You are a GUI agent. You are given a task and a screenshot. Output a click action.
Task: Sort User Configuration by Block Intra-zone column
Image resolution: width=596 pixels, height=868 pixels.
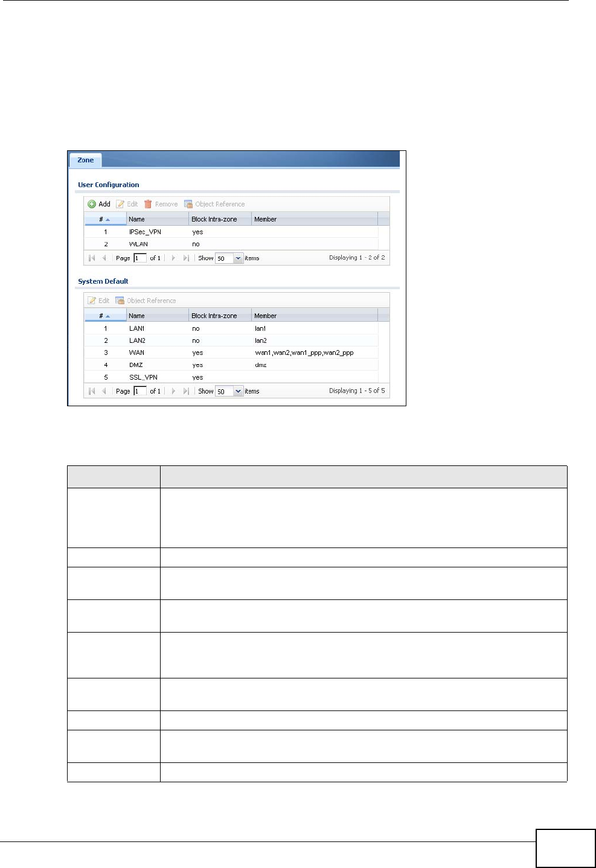[220, 219]
